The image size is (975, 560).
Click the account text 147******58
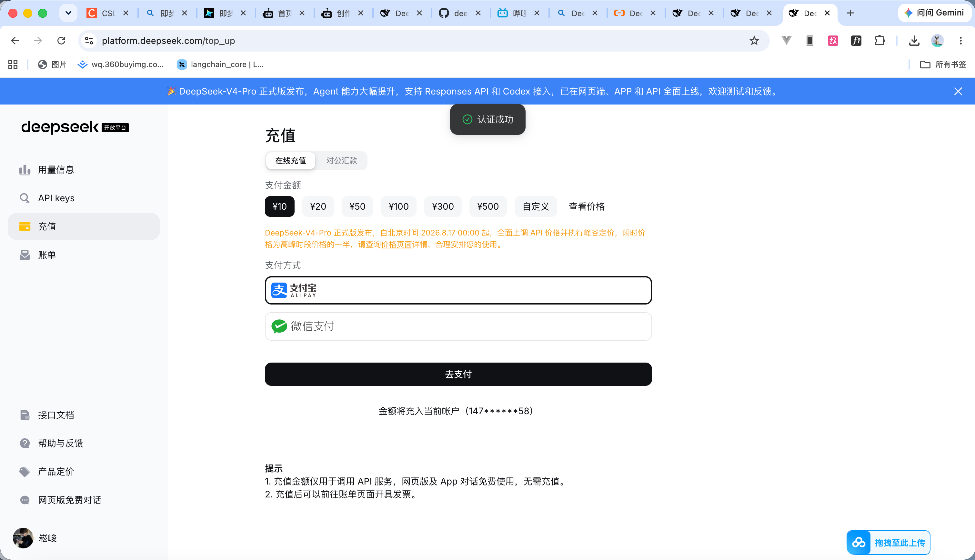499,411
